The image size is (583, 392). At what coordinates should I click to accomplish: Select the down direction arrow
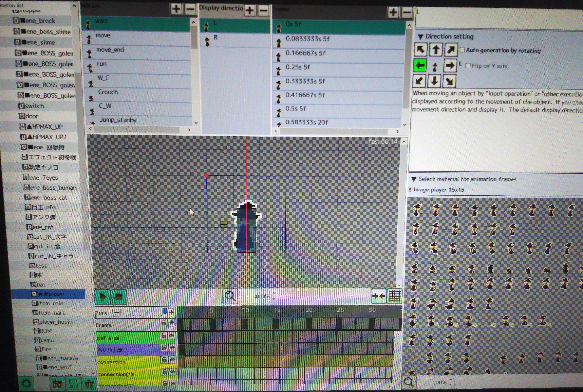434,81
